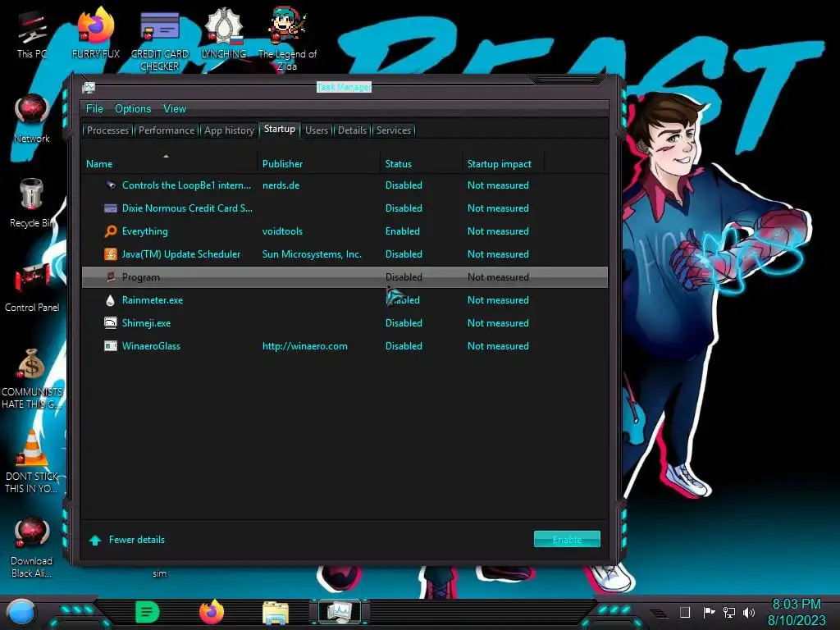Viewport: 840px width, 630px height.
Task: Select the Program startup entry name
Action: coord(141,277)
